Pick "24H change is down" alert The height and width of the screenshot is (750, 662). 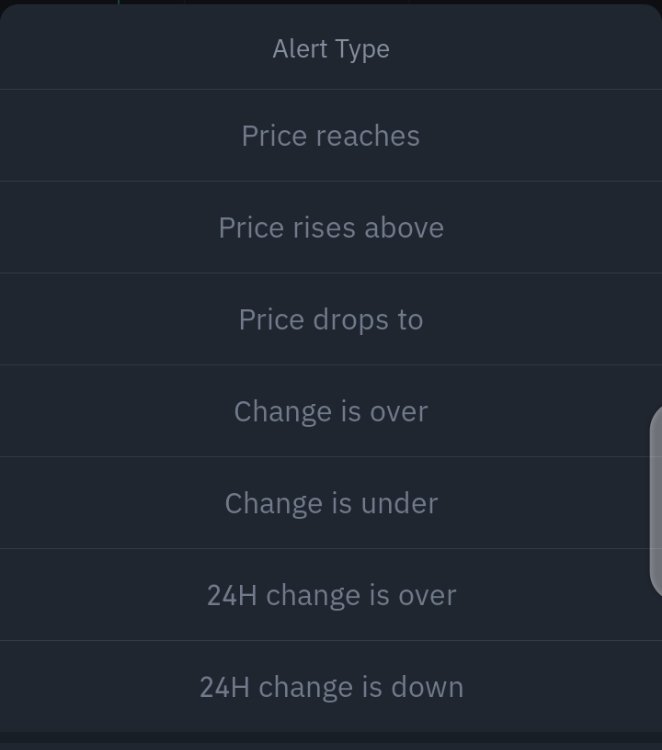(x=331, y=687)
